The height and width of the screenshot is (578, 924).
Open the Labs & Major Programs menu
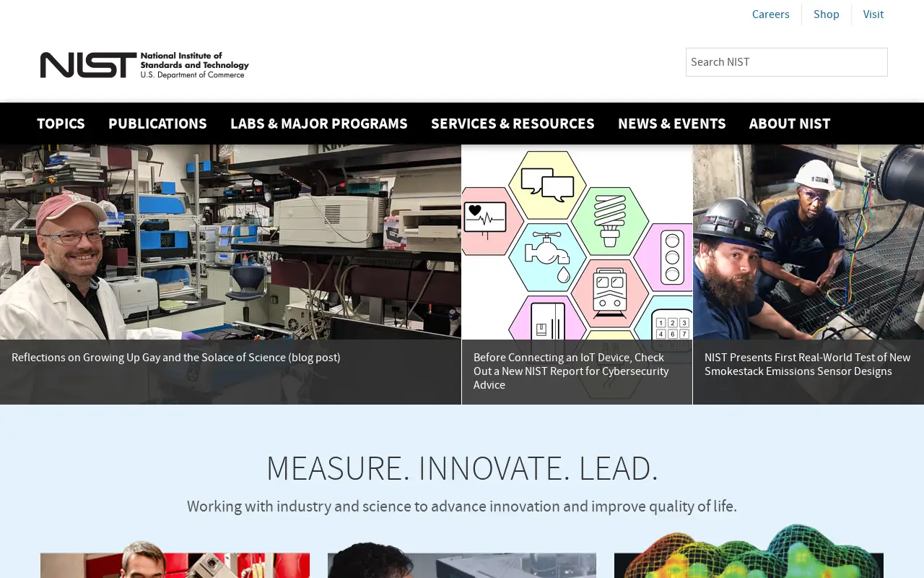click(x=319, y=124)
